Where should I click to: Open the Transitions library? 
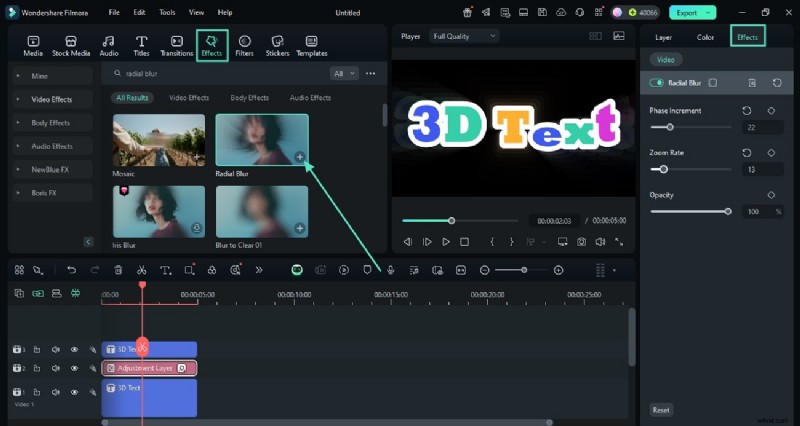pos(176,45)
